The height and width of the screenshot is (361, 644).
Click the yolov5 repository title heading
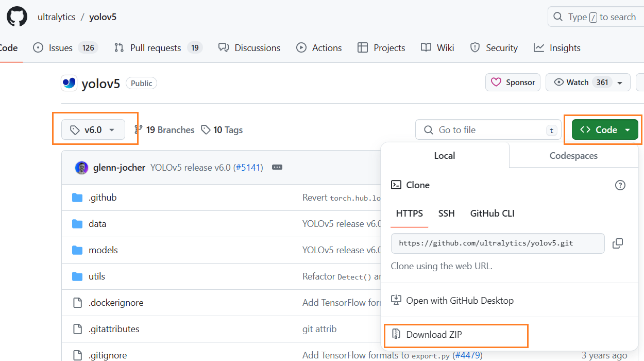(101, 84)
